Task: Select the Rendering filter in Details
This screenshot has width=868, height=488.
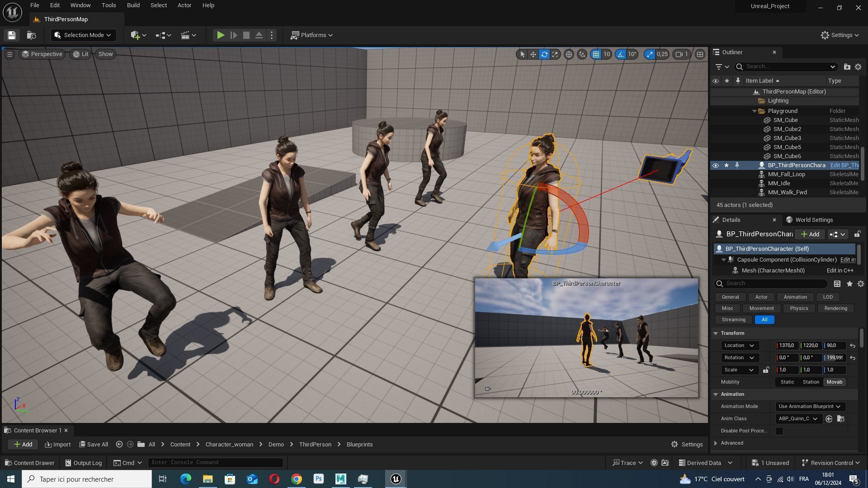Action: click(835, 309)
